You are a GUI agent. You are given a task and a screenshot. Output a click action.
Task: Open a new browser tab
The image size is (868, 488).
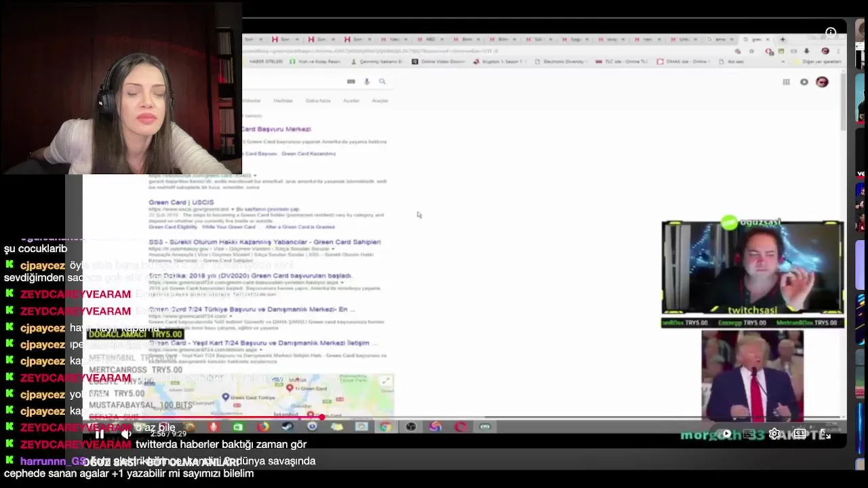coord(783,39)
